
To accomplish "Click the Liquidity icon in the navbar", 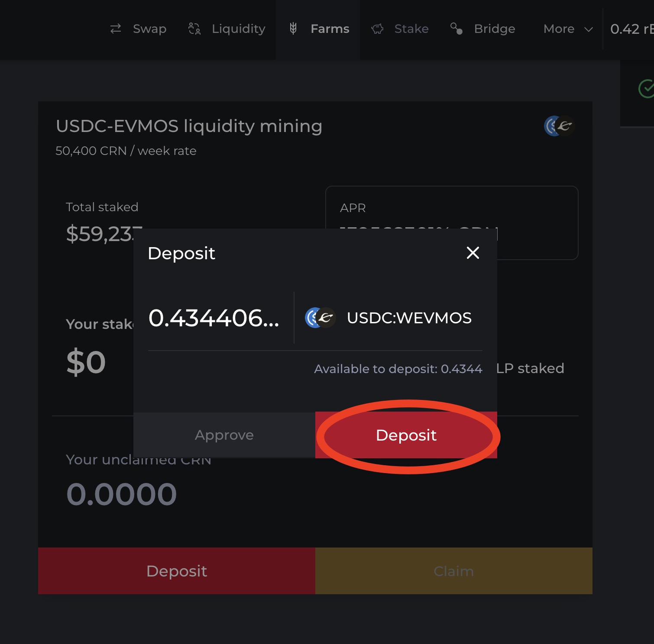I will point(194,29).
